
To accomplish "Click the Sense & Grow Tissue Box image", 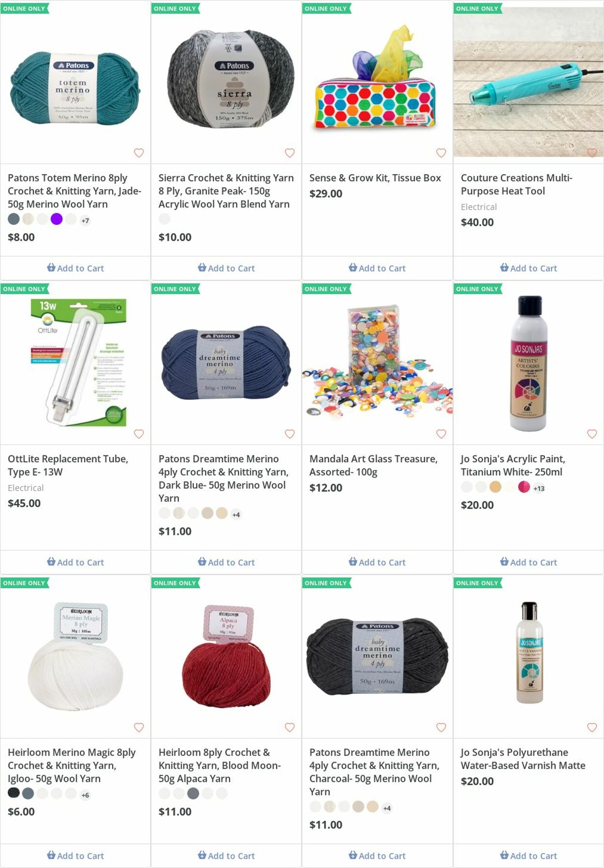I will pos(377,82).
